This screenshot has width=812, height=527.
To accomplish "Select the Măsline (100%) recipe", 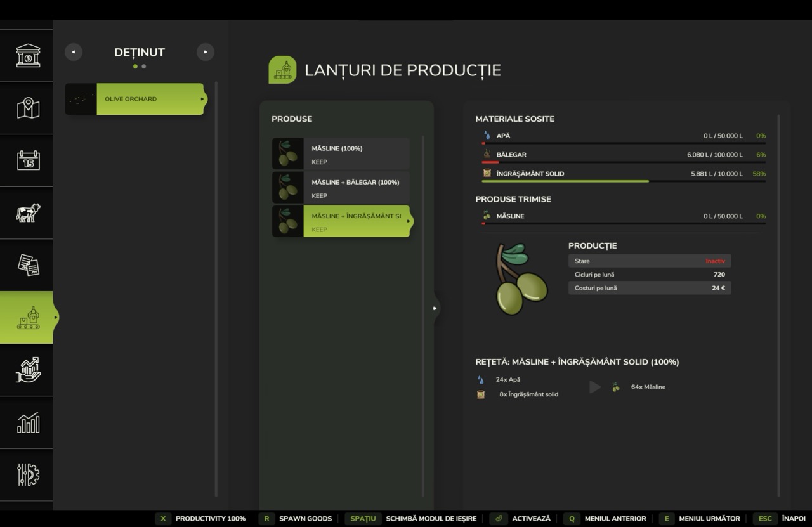I will [x=341, y=154].
